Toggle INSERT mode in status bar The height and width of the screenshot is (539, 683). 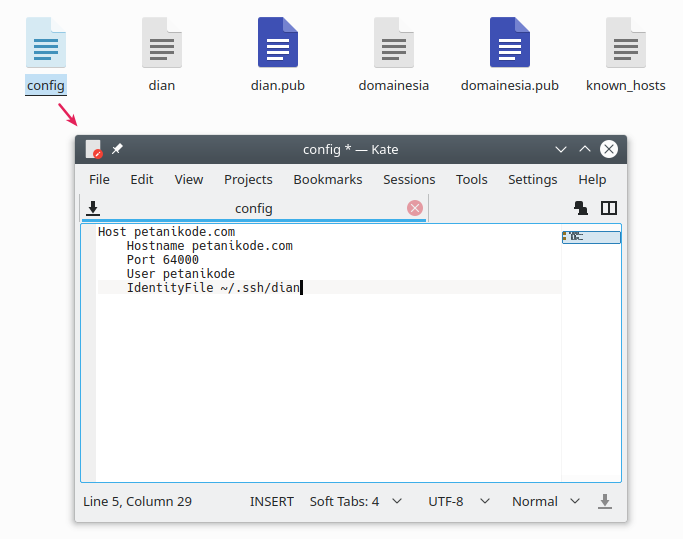272,501
